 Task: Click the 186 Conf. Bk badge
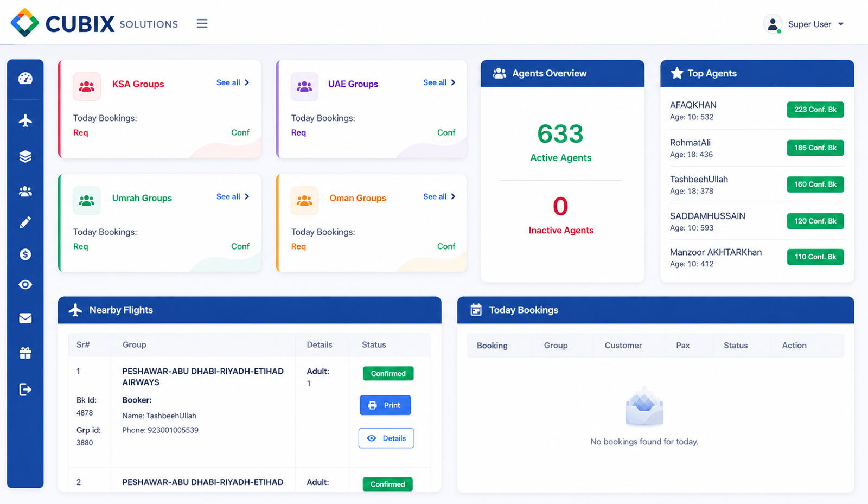[x=815, y=148]
